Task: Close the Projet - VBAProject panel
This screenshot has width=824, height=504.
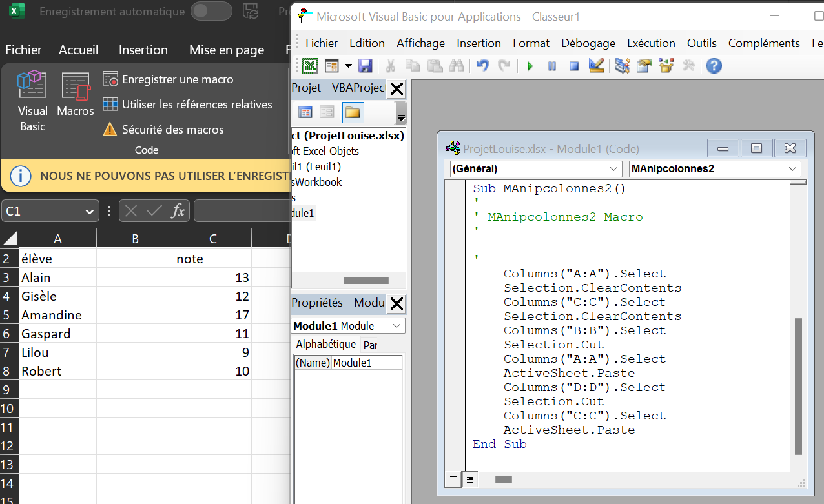Action: click(x=397, y=88)
